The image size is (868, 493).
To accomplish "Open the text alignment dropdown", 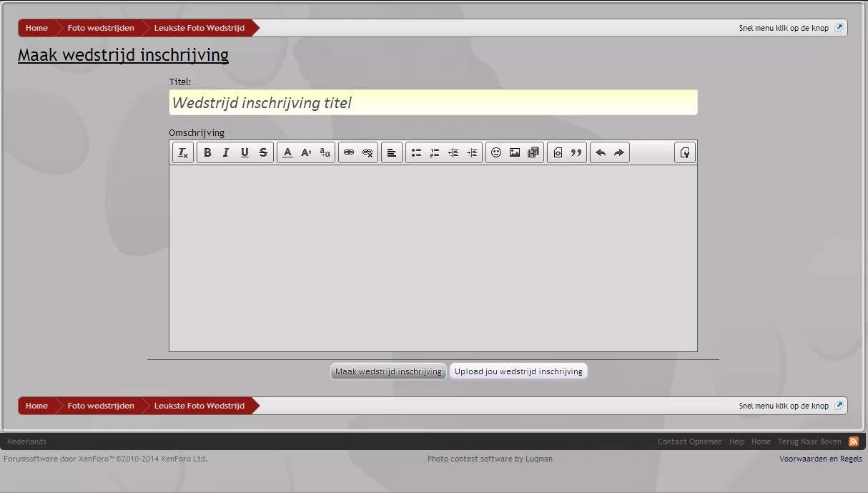I will (x=392, y=152).
